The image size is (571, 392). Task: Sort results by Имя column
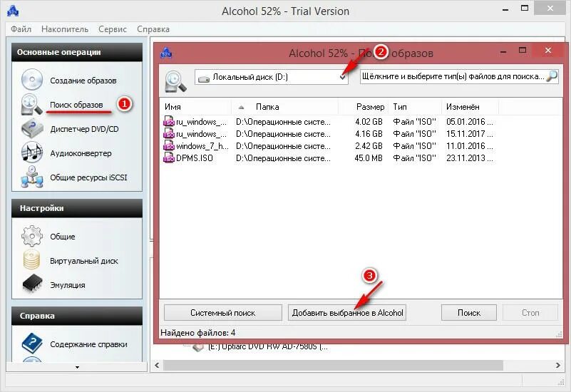[195, 107]
